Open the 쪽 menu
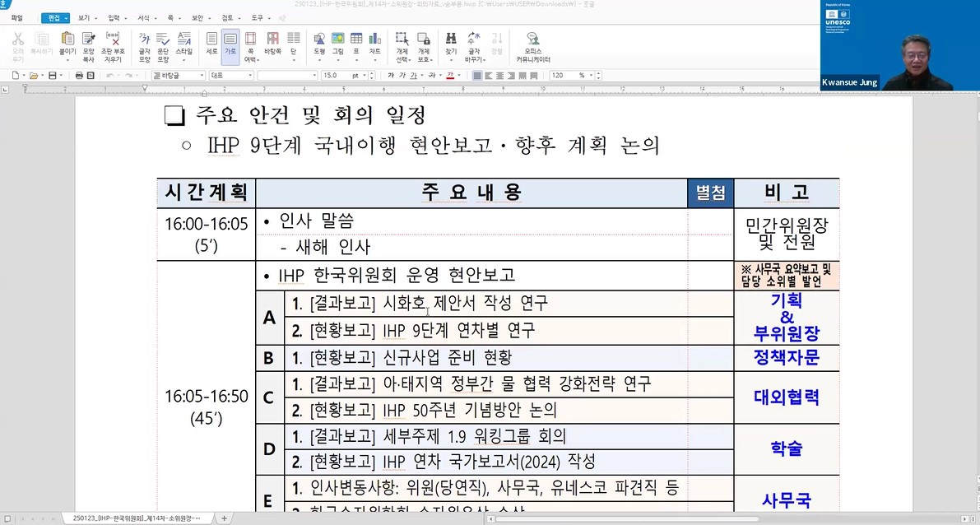 pos(173,18)
